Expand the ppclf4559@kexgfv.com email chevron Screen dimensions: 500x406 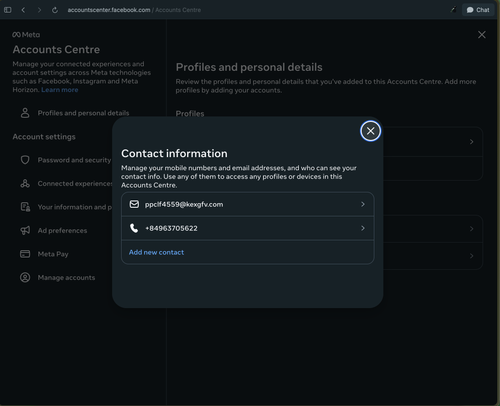pyautogui.click(x=363, y=204)
